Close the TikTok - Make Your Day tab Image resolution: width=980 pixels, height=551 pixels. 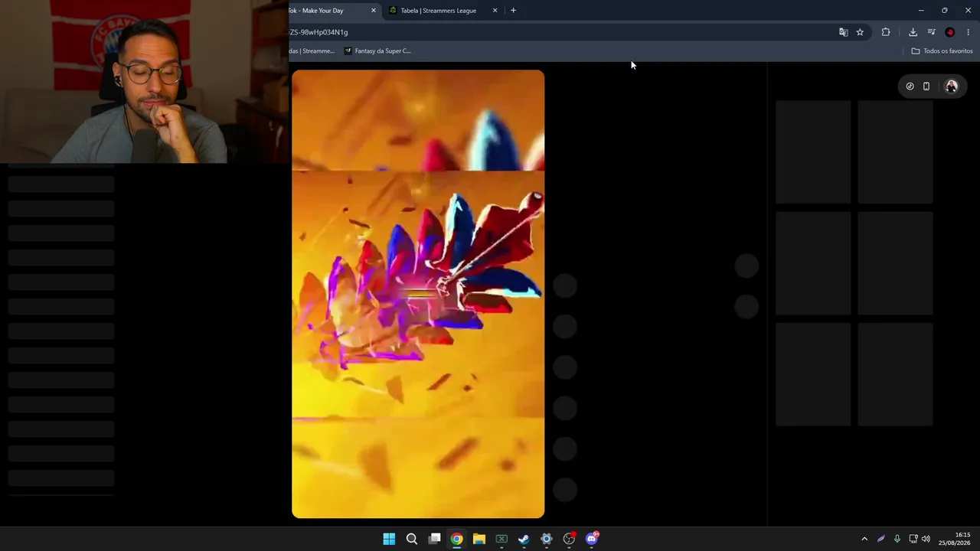click(x=374, y=11)
